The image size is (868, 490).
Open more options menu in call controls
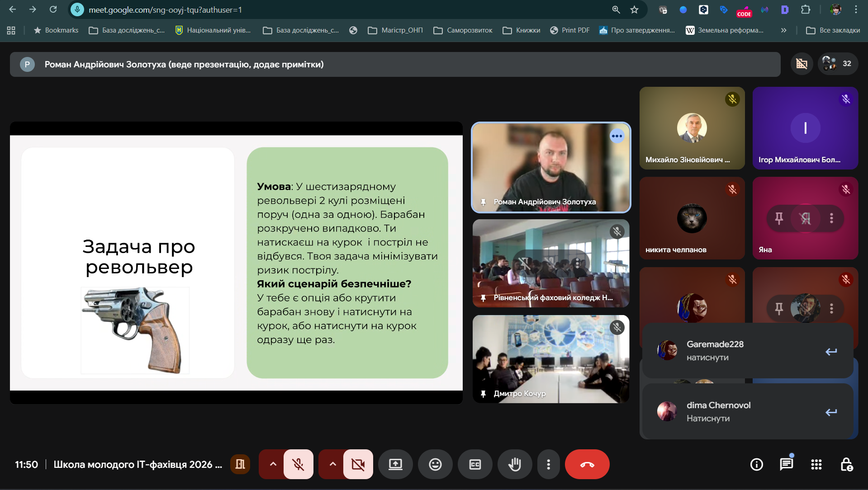coord(548,464)
